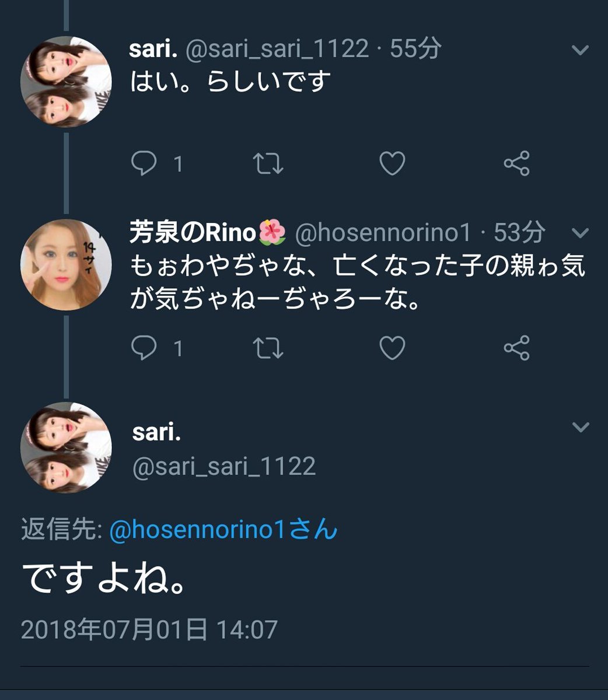This screenshot has width=608, height=700.
Task: Share sari's はい。らしいです tweet
Action: point(516,164)
